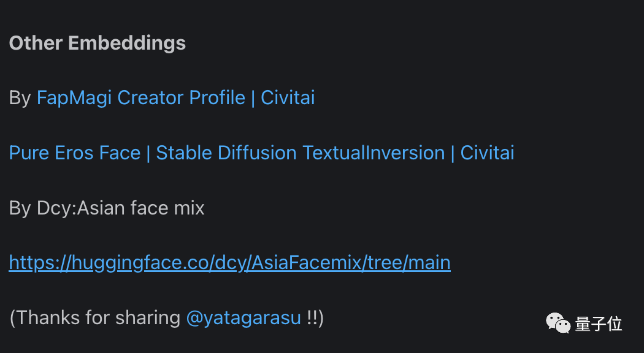Screen dimensions: 644x353
Task: Click the WeChat logo watermark
Action: tap(558, 322)
